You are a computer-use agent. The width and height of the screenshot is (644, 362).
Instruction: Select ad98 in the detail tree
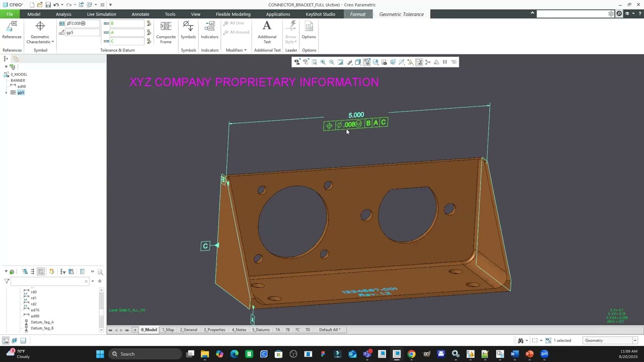(x=22, y=86)
